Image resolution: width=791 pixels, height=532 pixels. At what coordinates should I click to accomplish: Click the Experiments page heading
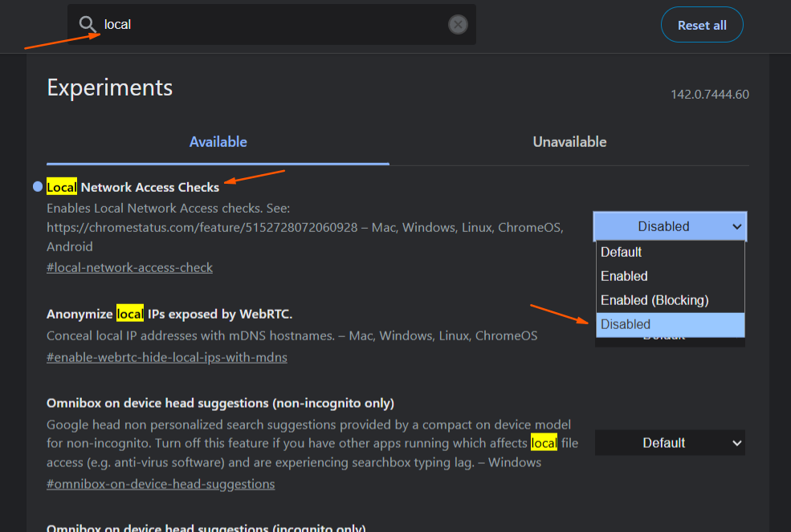click(x=110, y=87)
